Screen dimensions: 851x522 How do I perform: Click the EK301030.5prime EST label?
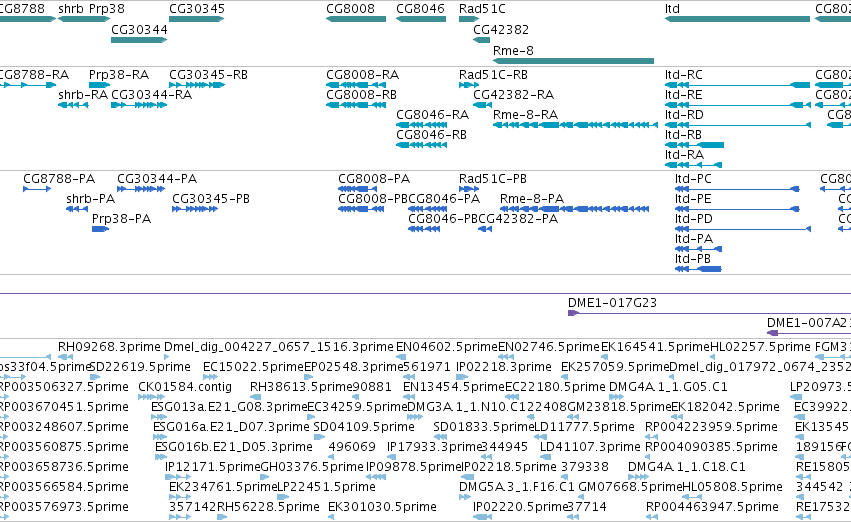(x=383, y=507)
